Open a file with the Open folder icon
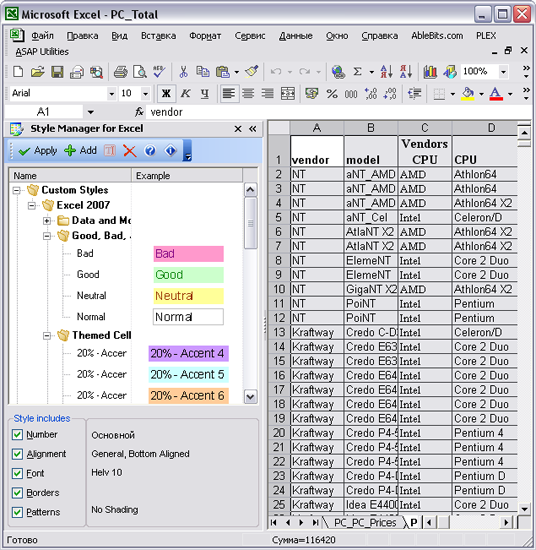The width and height of the screenshot is (536, 550). pos(37,72)
